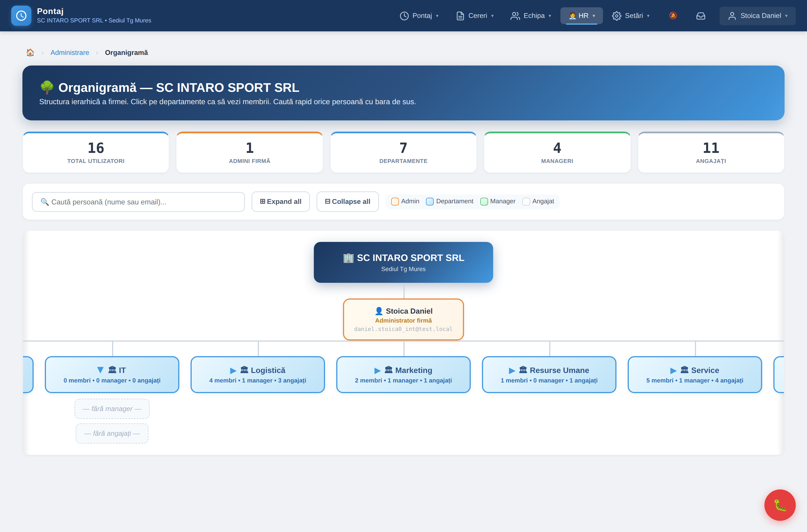The height and width of the screenshot is (532, 807).
Task: Click the Angajat white legend swatch
Action: pos(526,202)
